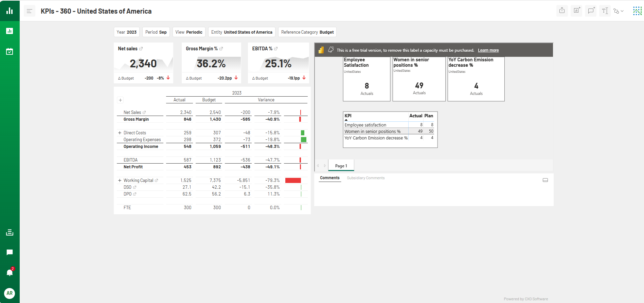The width and height of the screenshot is (644, 303).
Task: Open the Period Sep filter
Action: click(x=156, y=32)
